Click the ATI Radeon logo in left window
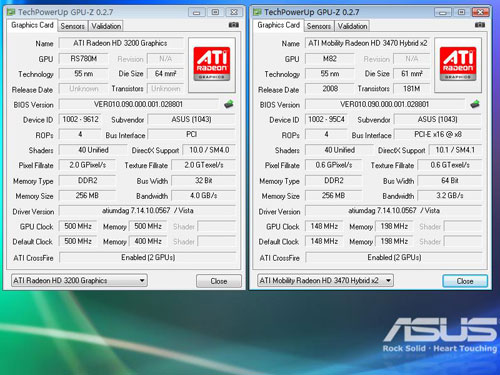 tap(212, 64)
